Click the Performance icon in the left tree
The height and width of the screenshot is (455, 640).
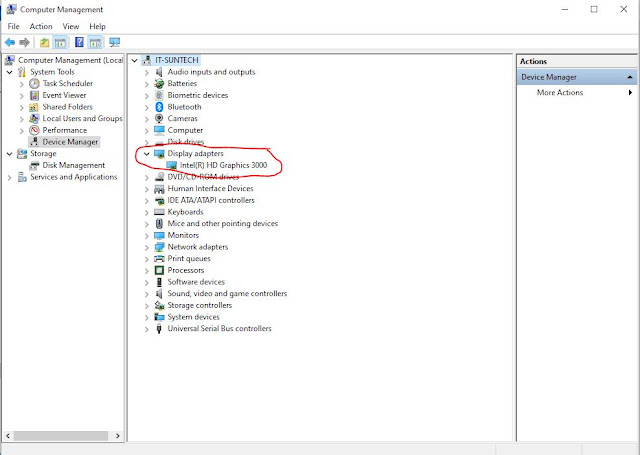pyautogui.click(x=34, y=130)
